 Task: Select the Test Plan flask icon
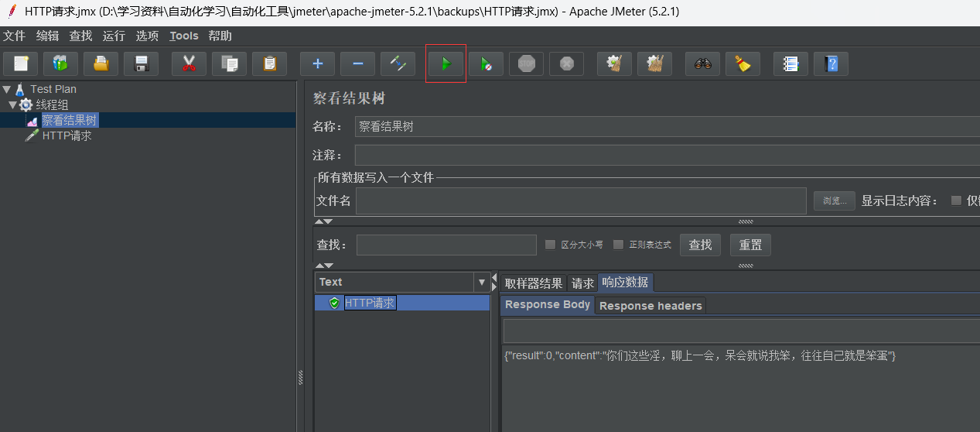[x=20, y=89]
